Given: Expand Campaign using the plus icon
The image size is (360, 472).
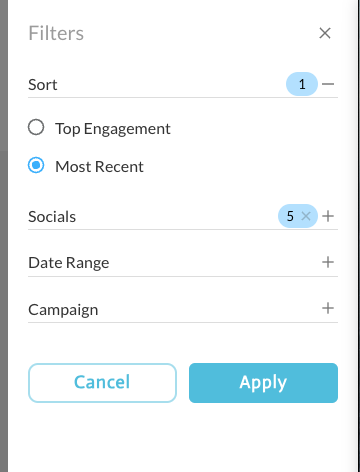Looking at the screenshot, I should point(328,308).
